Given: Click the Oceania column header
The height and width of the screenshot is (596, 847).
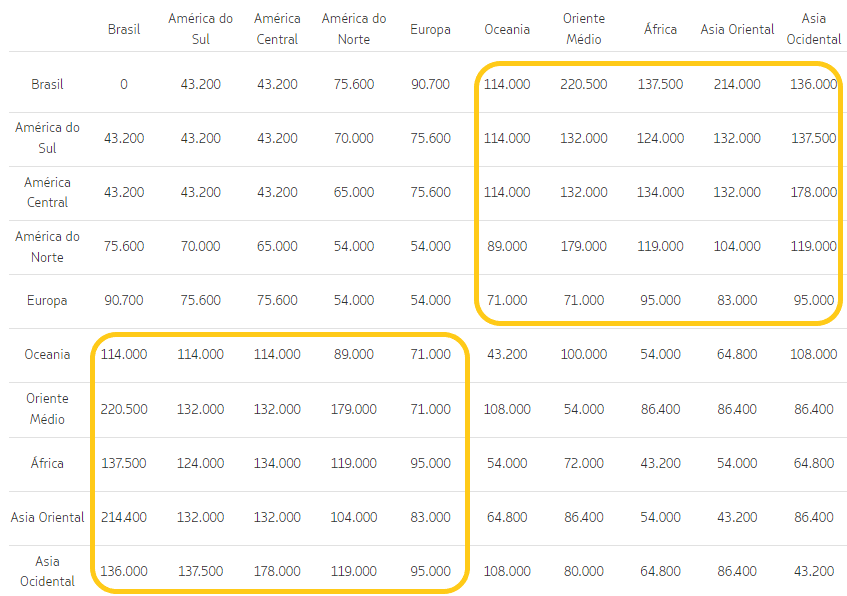Looking at the screenshot, I should (507, 29).
